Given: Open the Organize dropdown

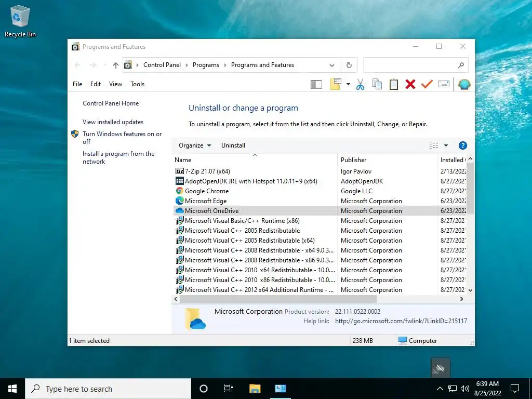Looking at the screenshot, I should (x=195, y=145).
